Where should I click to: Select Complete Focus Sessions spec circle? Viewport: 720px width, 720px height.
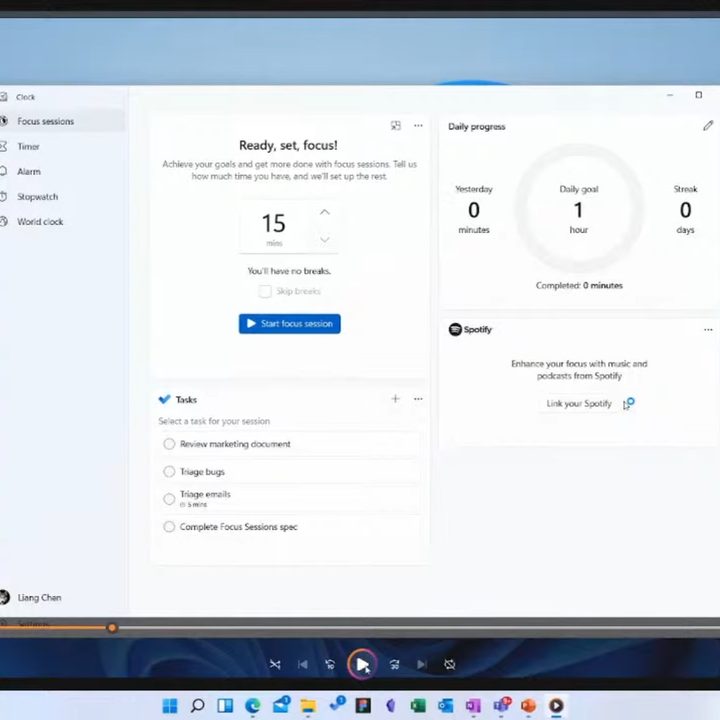169,527
